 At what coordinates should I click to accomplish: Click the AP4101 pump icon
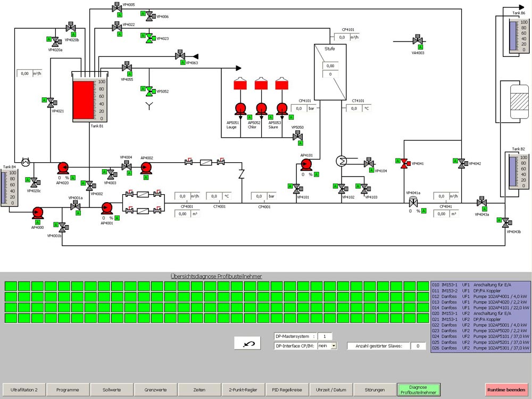[x=306, y=165]
